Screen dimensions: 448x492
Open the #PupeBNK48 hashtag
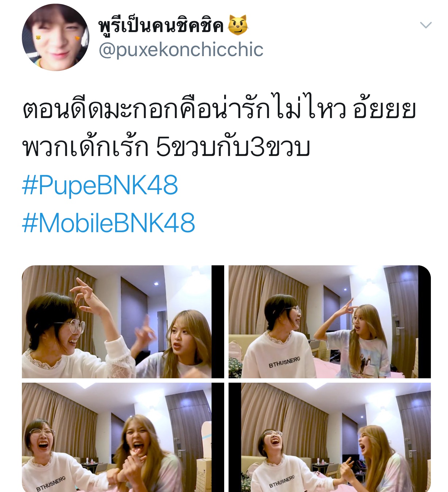pyautogui.click(x=100, y=185)
